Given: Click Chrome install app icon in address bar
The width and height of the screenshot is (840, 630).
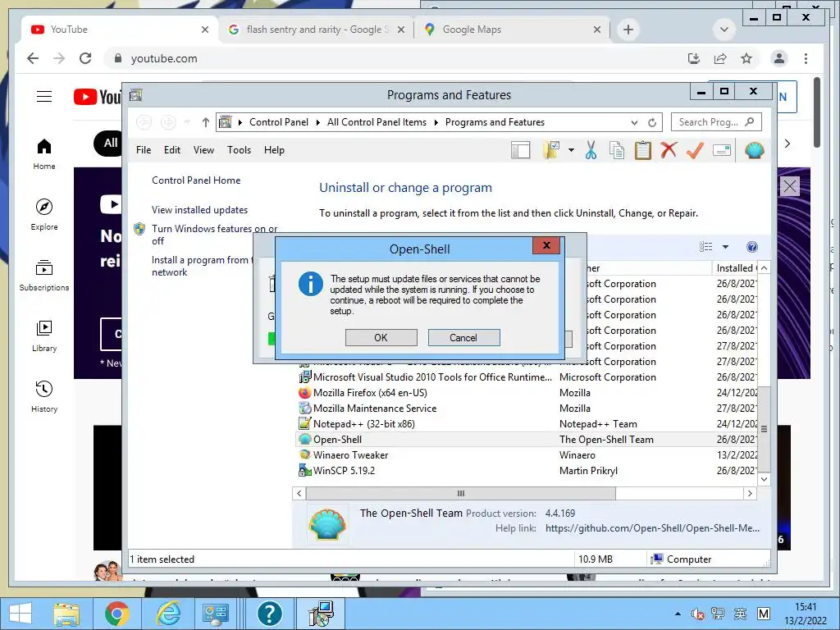Looking at the screenshot, I should click(x=694, y=58).
